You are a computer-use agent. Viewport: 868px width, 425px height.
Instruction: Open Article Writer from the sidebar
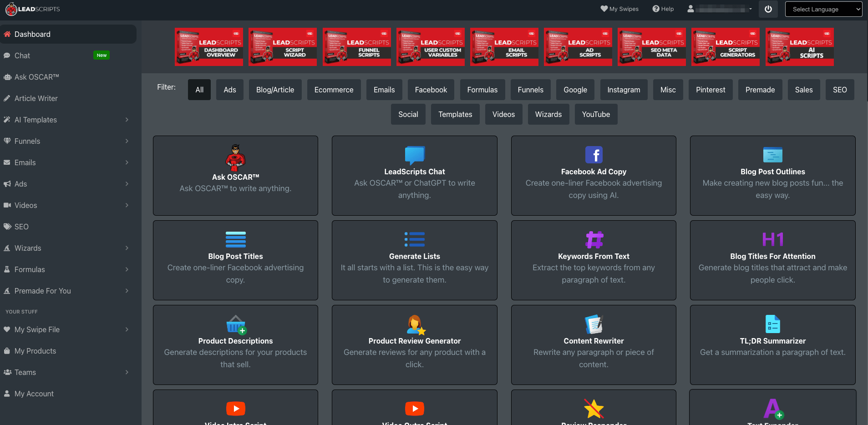pyautogui.click(x=36, y=98)
